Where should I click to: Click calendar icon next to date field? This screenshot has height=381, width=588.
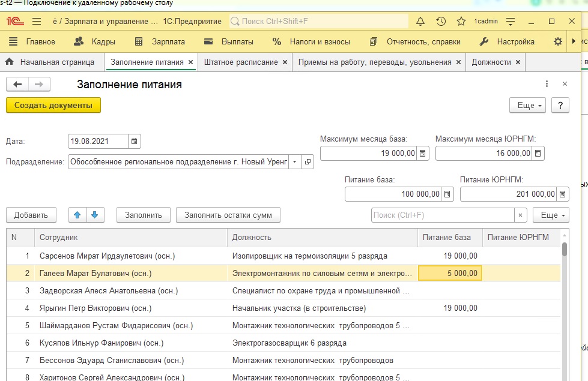(135, 142)
